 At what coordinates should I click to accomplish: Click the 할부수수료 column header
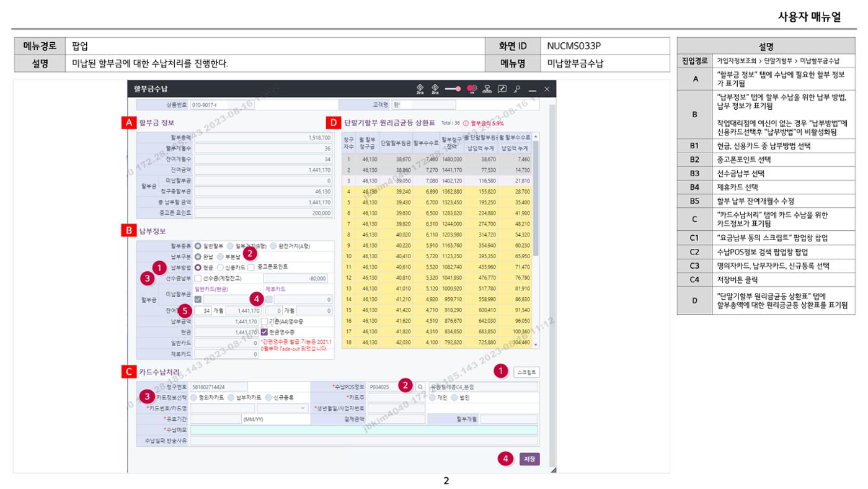[x=426, y=142]
